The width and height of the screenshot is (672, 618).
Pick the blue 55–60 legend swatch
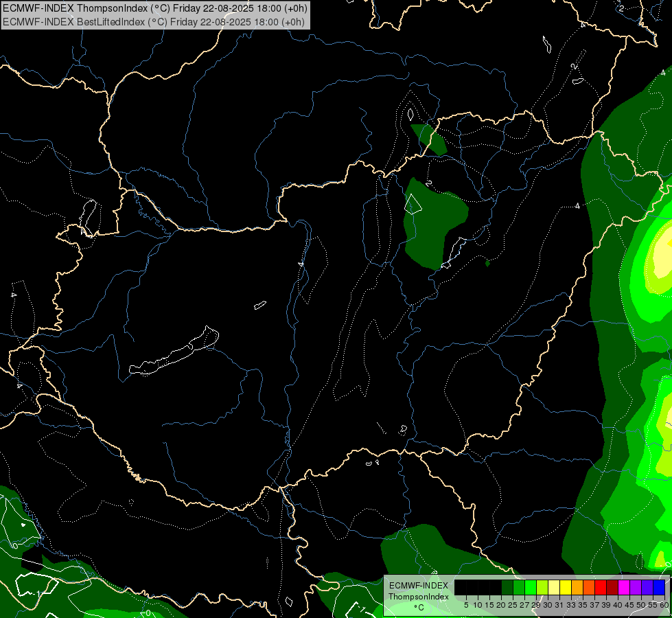pyautogui.click(x=659, y=587)
